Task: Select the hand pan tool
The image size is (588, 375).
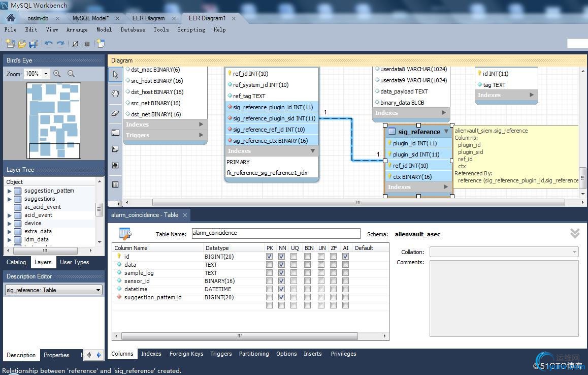Action: coord(115,93)
